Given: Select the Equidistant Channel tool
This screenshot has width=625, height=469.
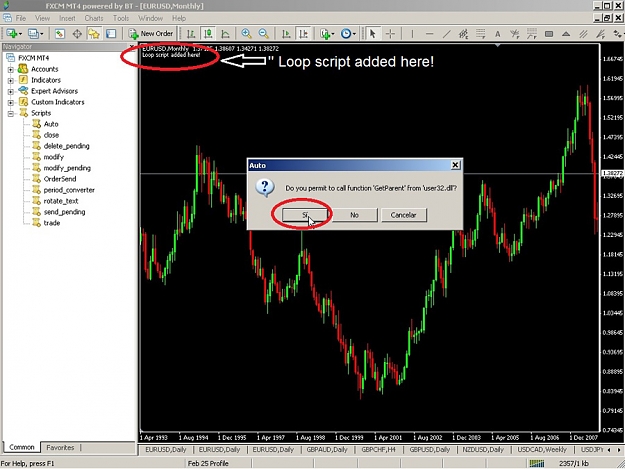Looking at the screenshot, I should click(x=463, y=34).
